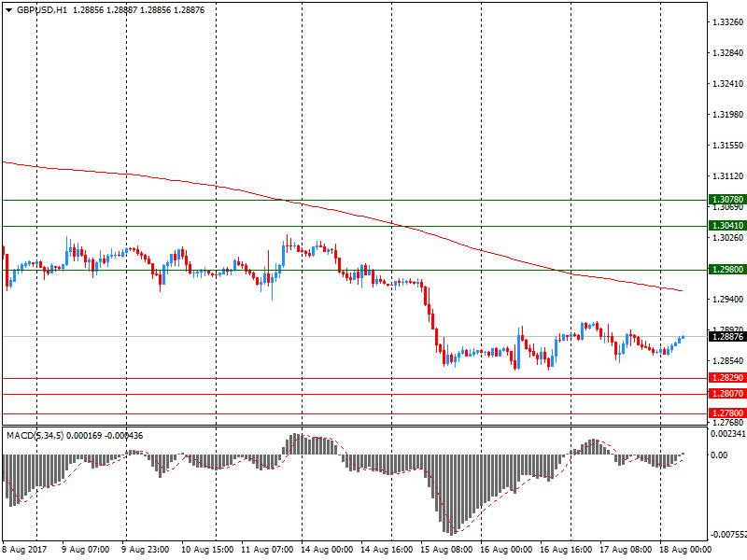Select the 1.29400 price axis value
The width and height of the screenshot is (747, 560).
[x=728, y=299]
